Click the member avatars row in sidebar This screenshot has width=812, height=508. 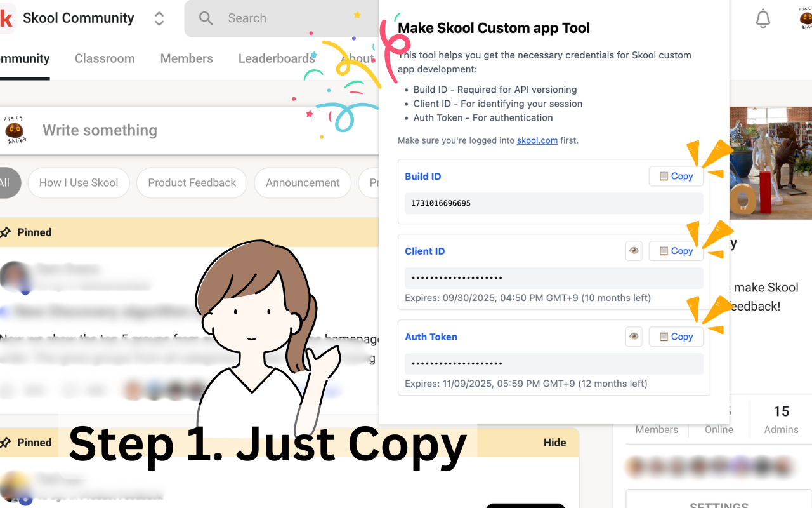click(709, 467)
